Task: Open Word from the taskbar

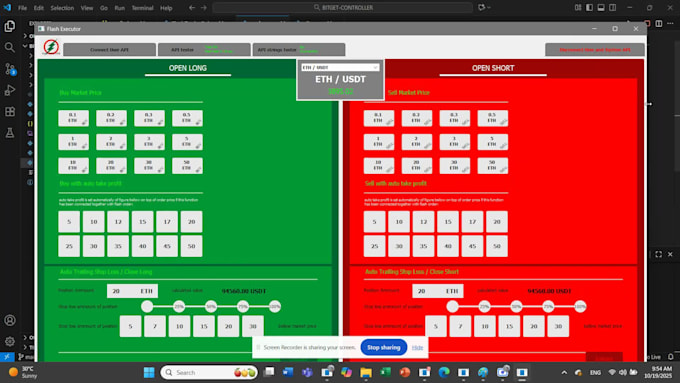Action: (288, 372)
